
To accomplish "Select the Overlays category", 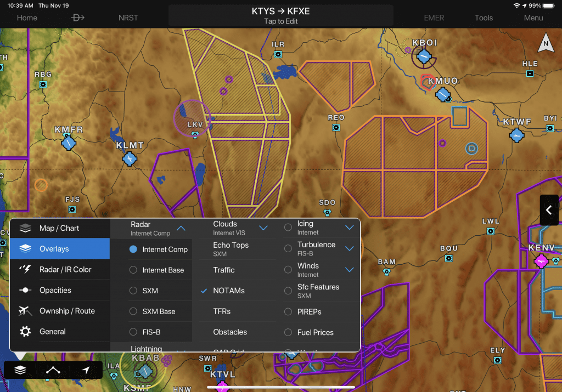I will (x=60, y=249).
